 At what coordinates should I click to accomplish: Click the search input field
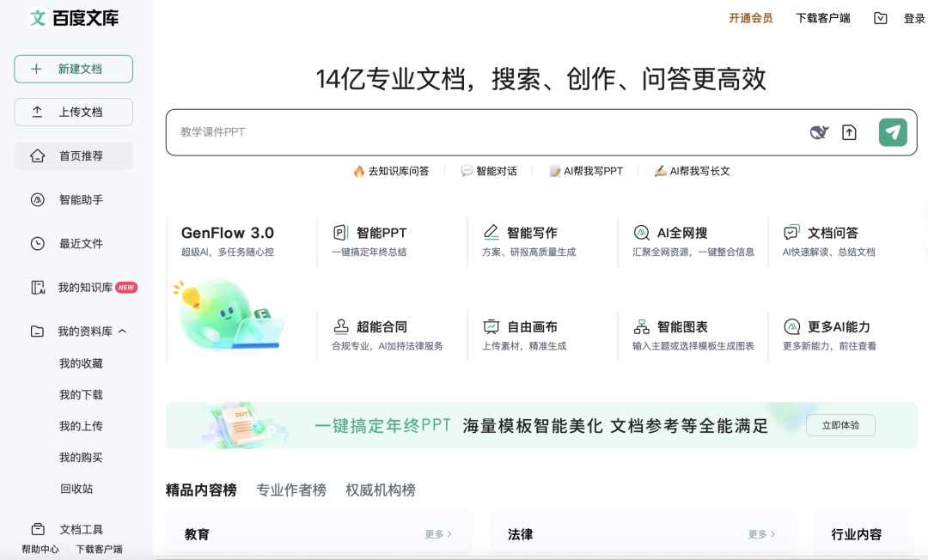481,132
